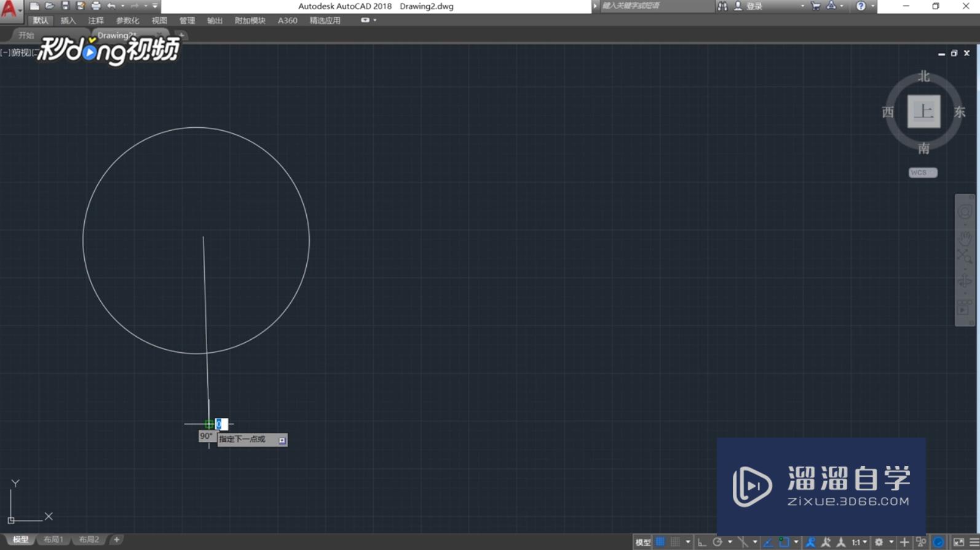Switch to the 管理 ribbon tab

187,20
